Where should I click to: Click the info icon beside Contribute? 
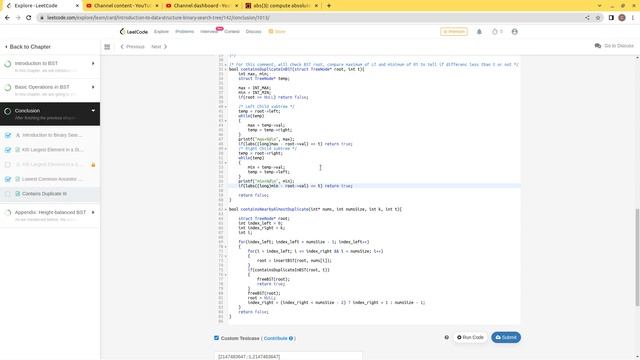pyautogui.click(x=291, y=338)
